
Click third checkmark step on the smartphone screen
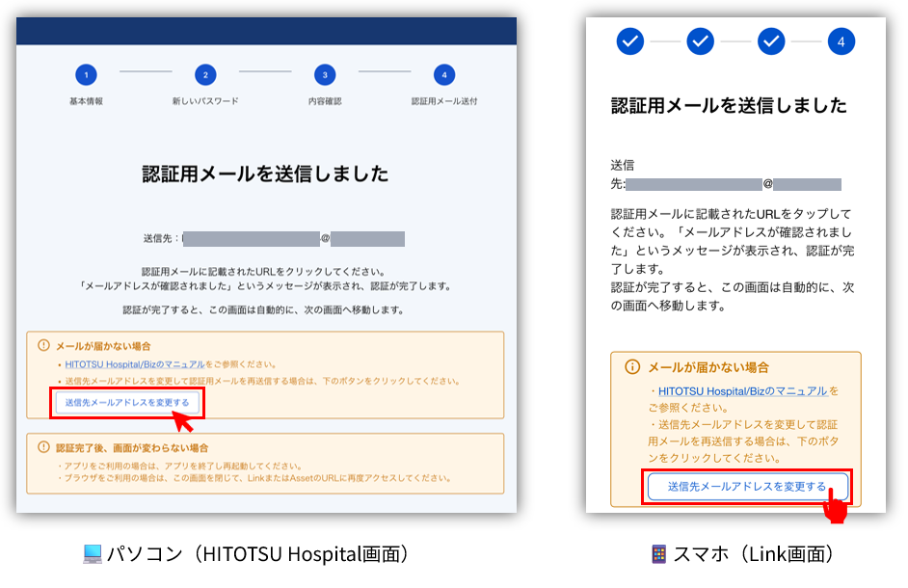click(x=771, y=41)
